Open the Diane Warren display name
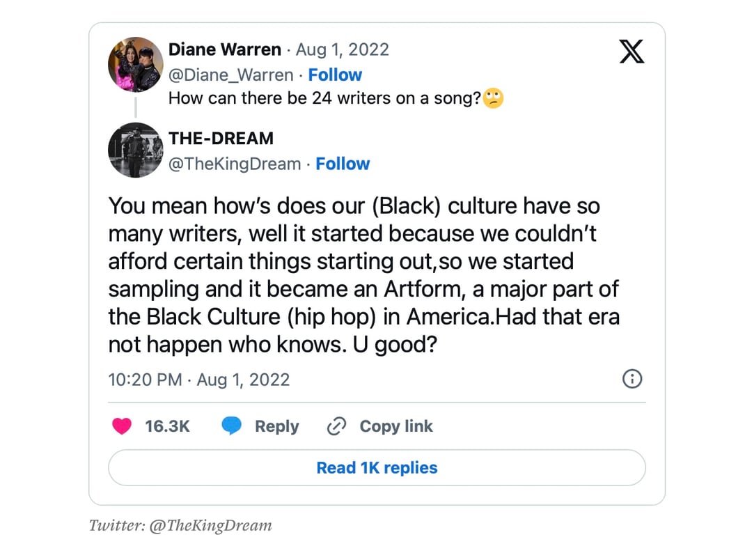The height and width of the screenshot is (560, 745). 225,50
